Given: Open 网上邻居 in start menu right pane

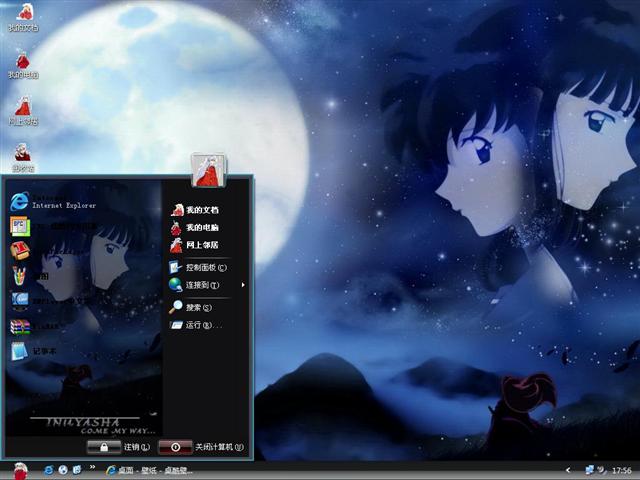Looking at the screenshot, I should point(195,245).
